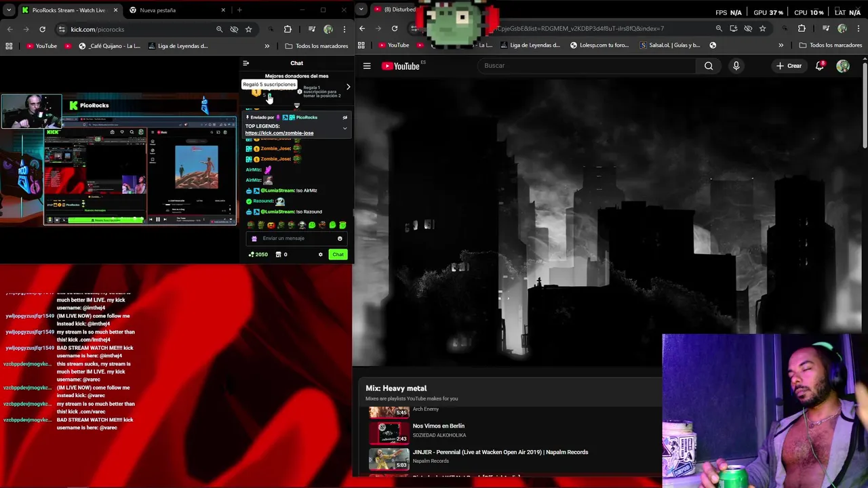Reload the YouTube page
Screen dimensions: 868x488
[395, 28]
